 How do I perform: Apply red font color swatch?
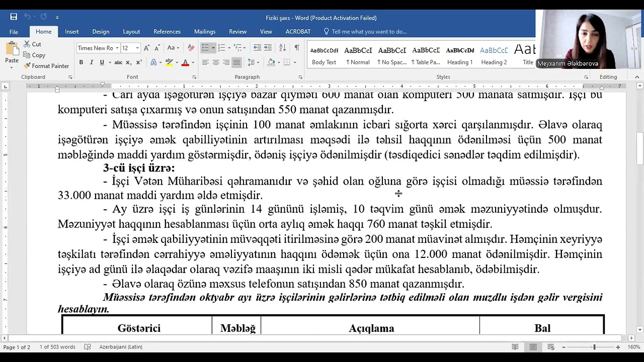pos(185,62)
